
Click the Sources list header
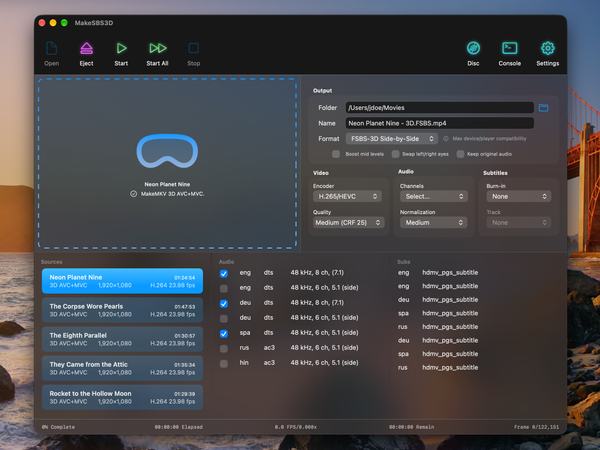tap(52, 262)
